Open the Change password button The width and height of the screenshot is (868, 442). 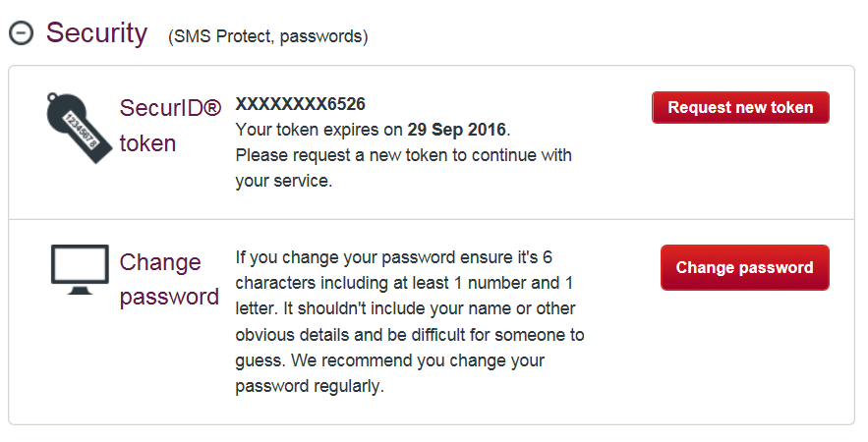(744, 268)
